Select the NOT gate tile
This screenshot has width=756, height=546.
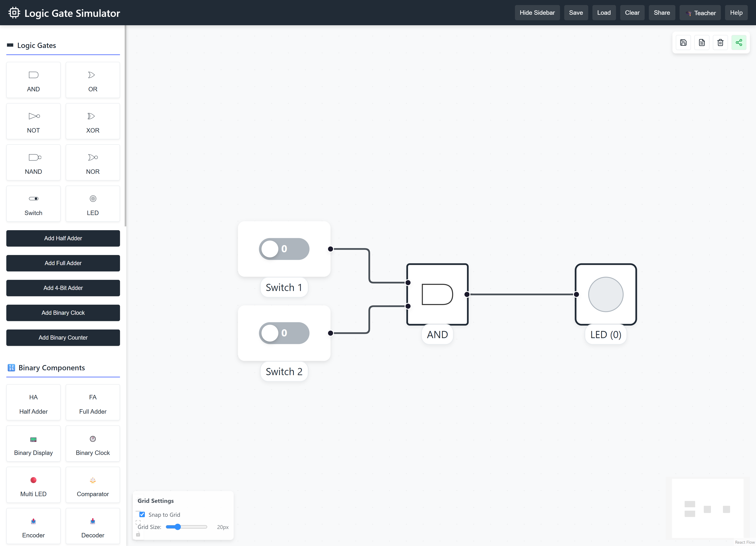(x=33, y=122)
